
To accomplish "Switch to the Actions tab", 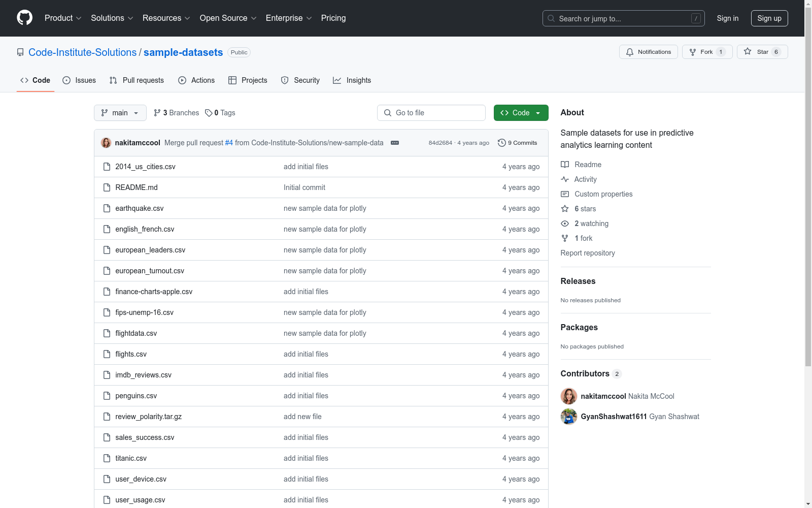I will (x=196, y=80).
